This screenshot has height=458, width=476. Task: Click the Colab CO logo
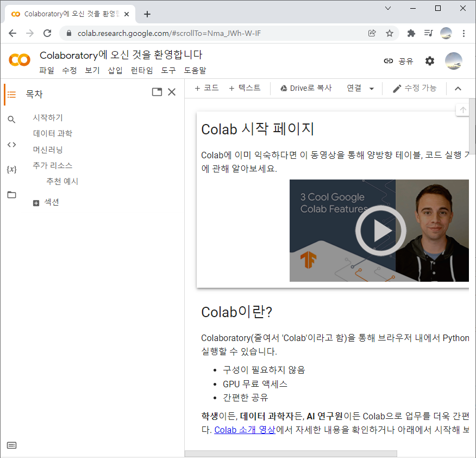[20, 60]
